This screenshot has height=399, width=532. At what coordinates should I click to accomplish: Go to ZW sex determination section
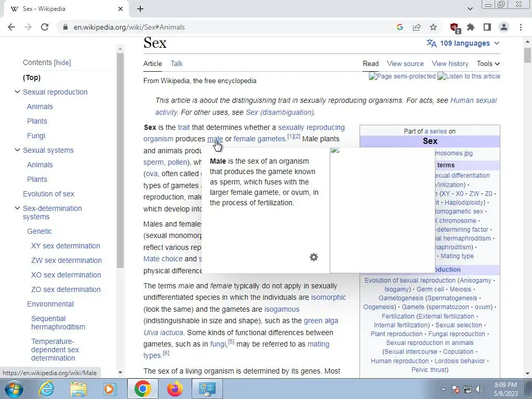66,261
